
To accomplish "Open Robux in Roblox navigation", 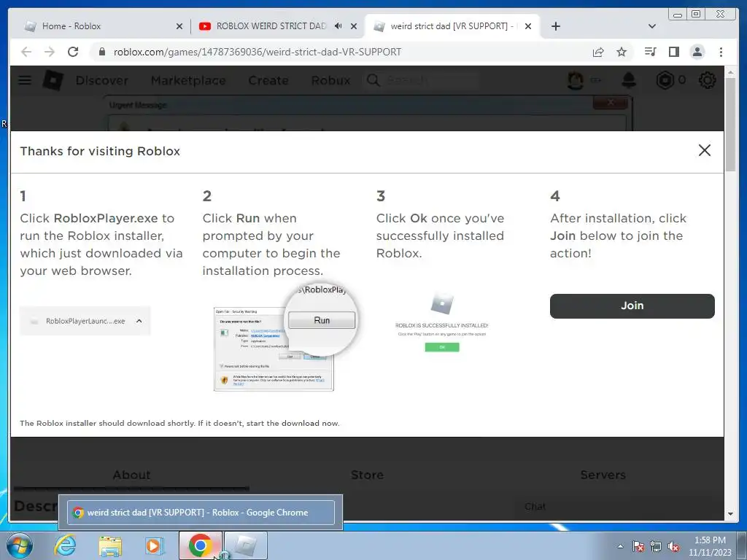I will [x=330, y=80].
